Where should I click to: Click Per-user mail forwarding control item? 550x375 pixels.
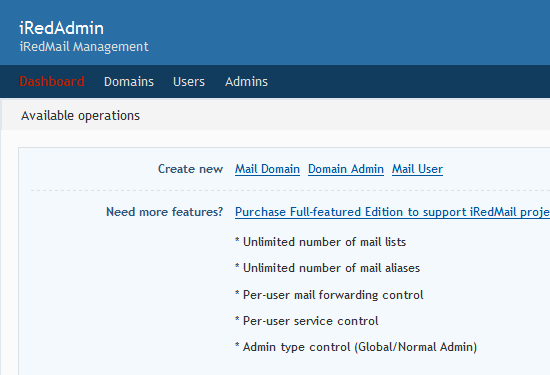(x=329, y=295)
